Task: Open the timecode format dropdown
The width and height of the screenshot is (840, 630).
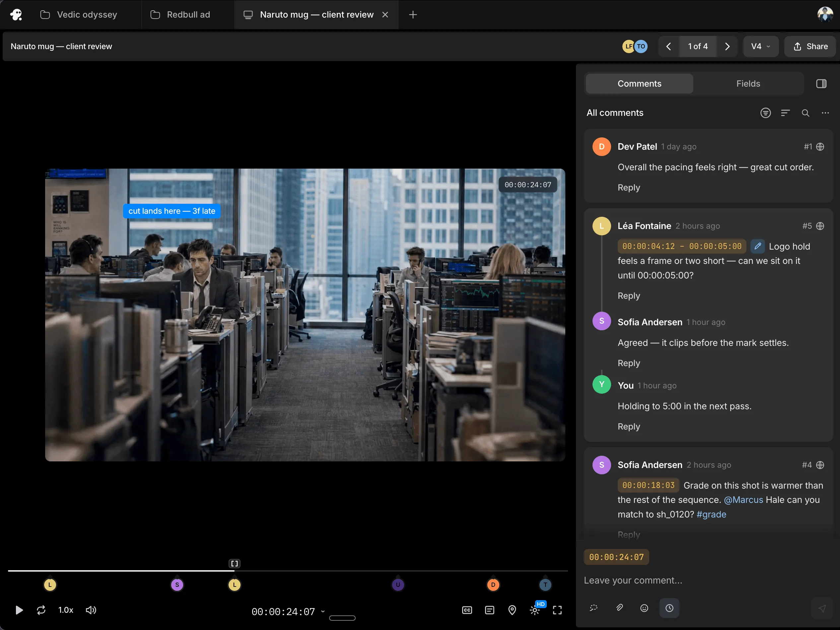Action: (323, 611)
